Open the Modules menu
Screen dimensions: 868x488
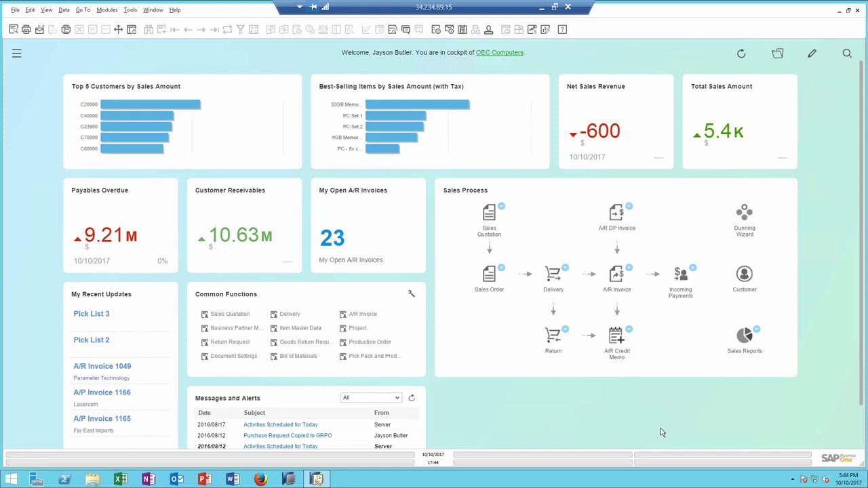106,10
